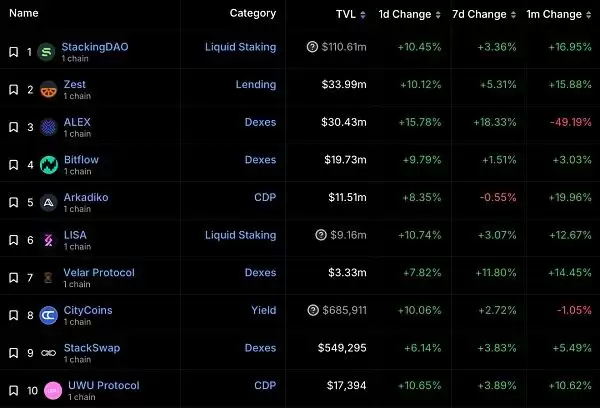Open the Velar Protocol name link
Image resolution: width=600 pixels, height=408 pixels.
98,272
